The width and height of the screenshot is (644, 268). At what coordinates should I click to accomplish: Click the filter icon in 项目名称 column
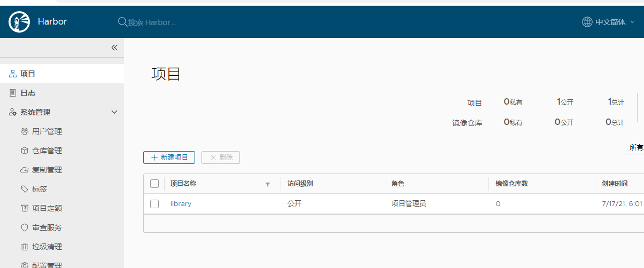point(268,184)
